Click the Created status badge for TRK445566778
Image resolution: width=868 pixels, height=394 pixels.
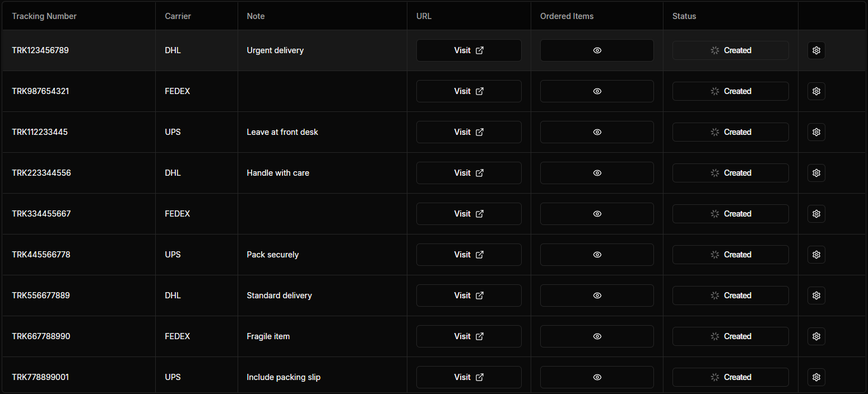731,255
